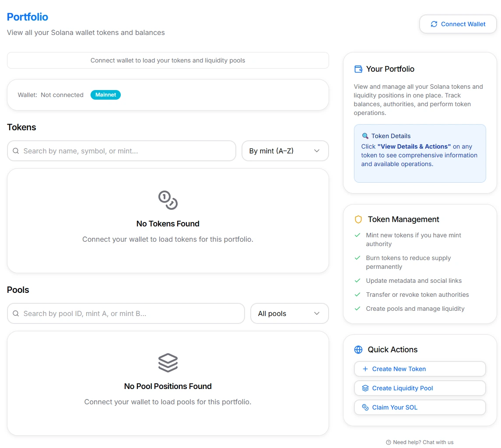Click the help circle icon near "Chat with us"
The width and height of the screenshot is (501, 448).
point(388,442)
